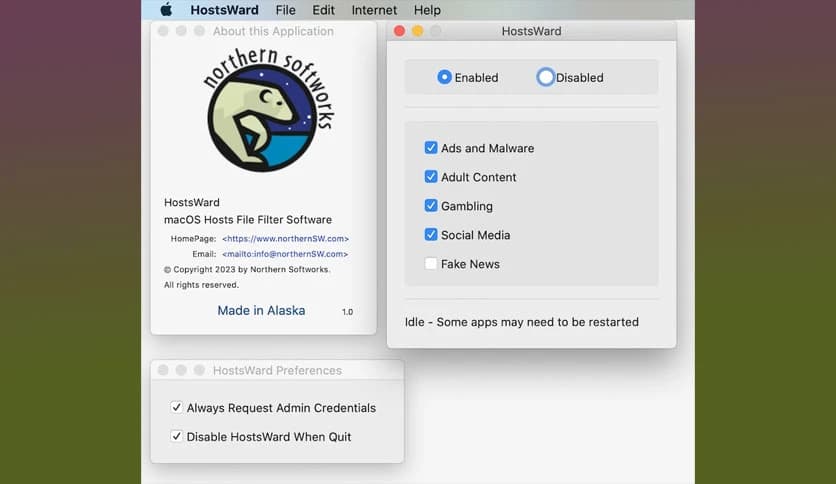836x484 pixels.
Task: Toggle Always Request Admin Credentials
Action: coord(177,408)
